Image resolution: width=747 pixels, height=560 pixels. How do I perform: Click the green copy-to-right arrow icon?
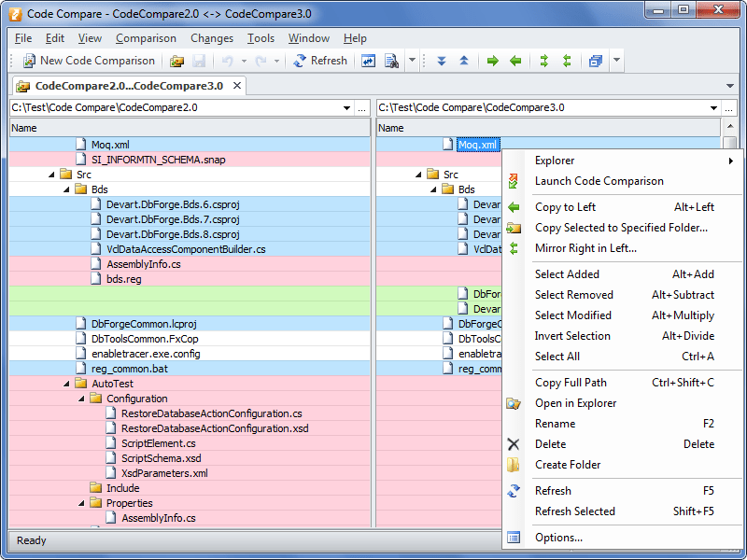[x=493, y=61]
